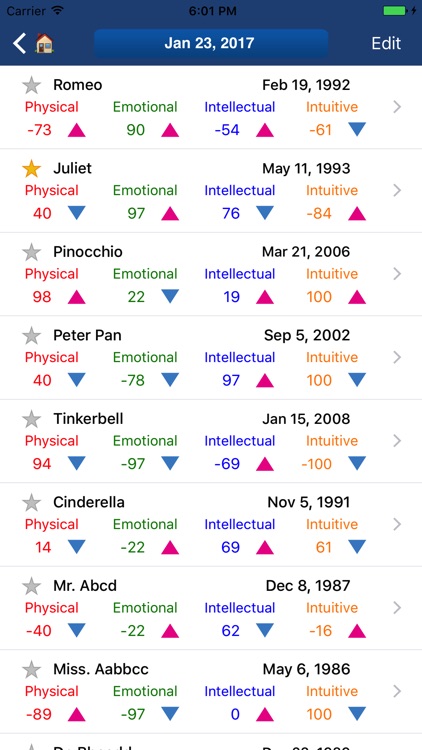This screenshot has width=422, height=750.
Task: Open Romeo's details via right chevron
Action: tap(397, 107)
